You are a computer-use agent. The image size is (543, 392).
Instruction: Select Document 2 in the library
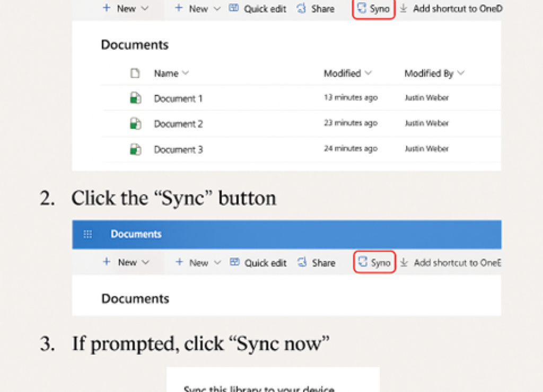[x=178, y=123]
